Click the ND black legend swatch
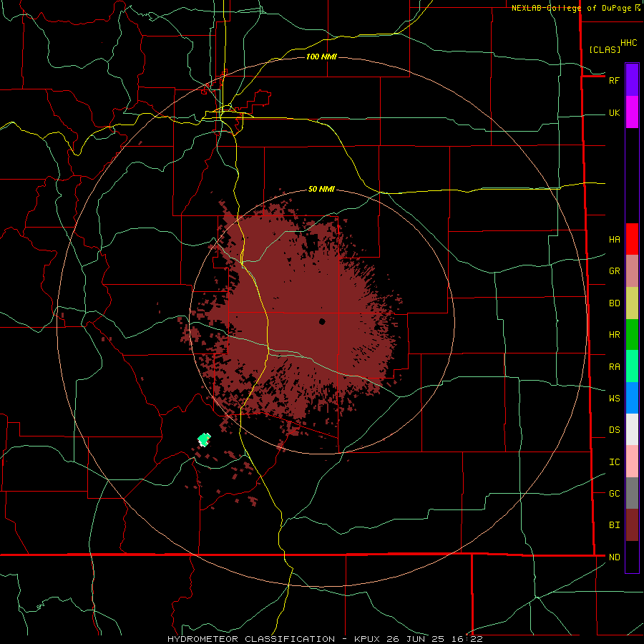 point(632,557)
